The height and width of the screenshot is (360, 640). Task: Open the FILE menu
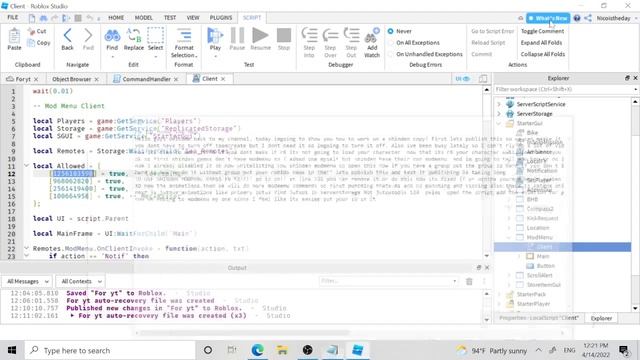13,18
